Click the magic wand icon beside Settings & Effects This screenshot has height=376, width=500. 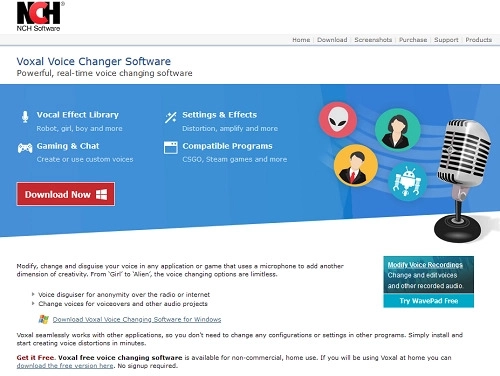[x=171, y=117]
